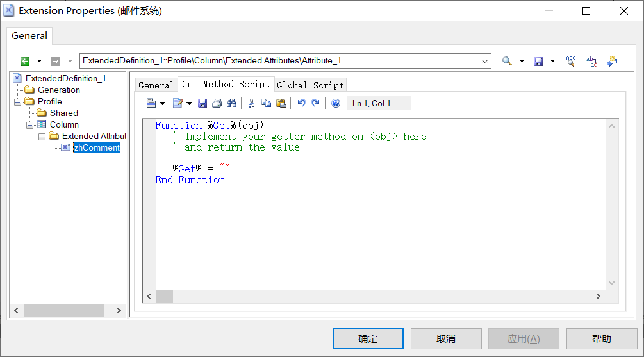Open dropdown arrow beside top Save icon

(552, 62)
